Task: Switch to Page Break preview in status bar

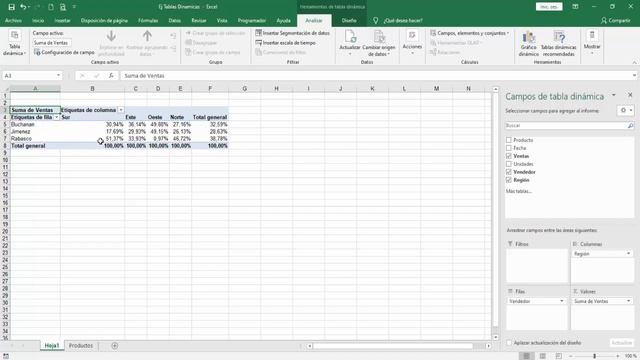Action: pos(558,356)
